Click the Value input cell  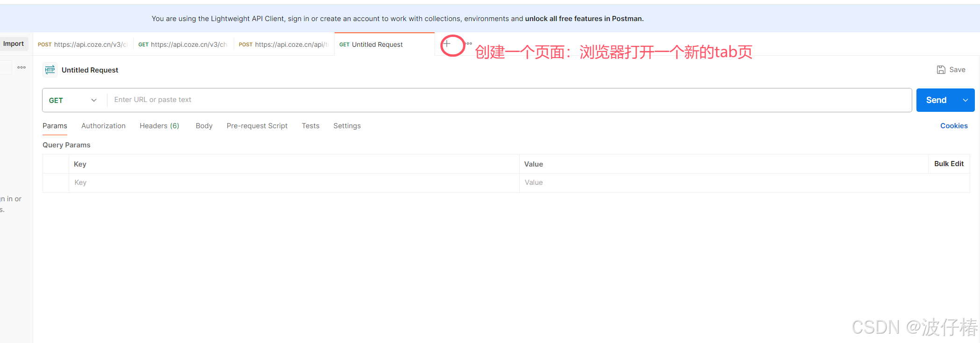tap(744, 182)
